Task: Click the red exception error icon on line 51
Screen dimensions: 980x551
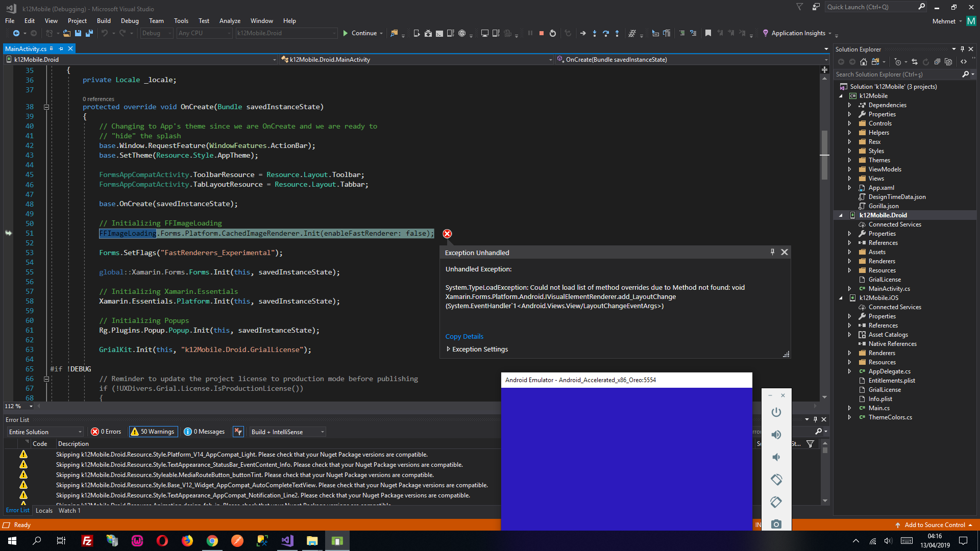Action: coord(447,234)
